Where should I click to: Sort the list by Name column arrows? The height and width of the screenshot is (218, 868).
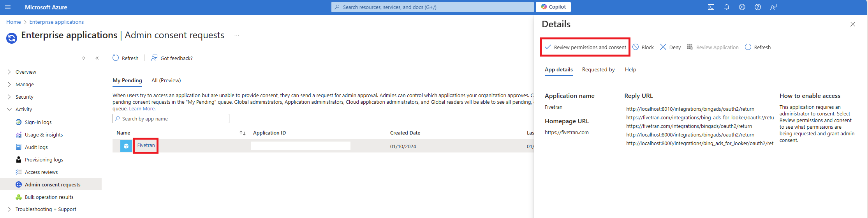242,133
